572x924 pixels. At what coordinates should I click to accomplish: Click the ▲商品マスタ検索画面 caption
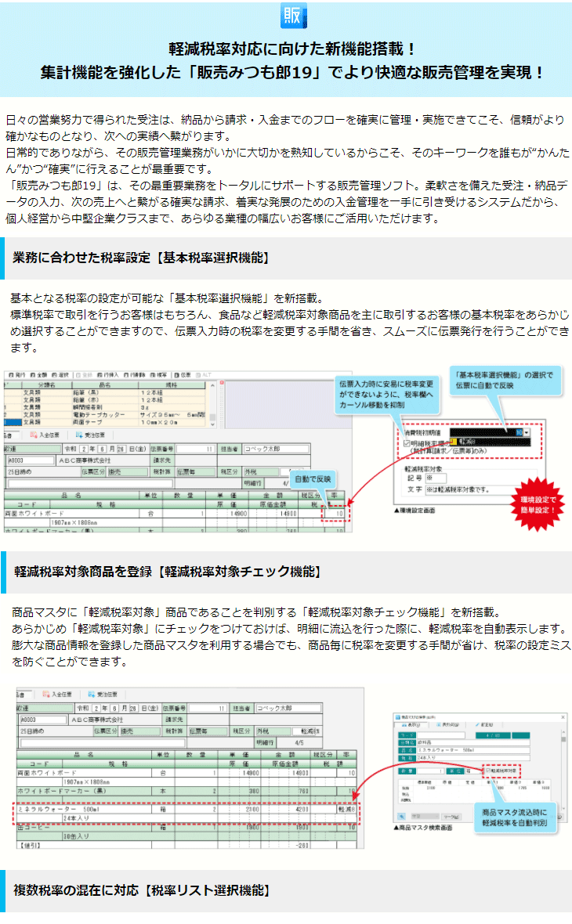(423, 828)
